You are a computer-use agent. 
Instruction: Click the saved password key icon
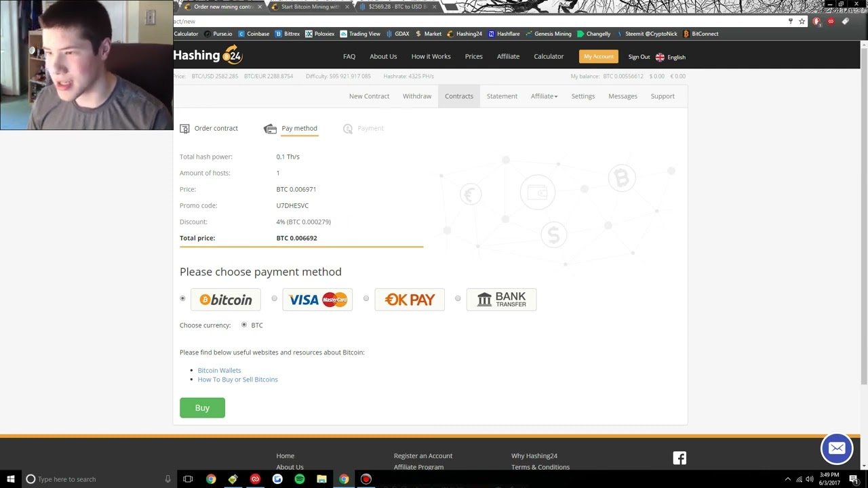tap(791, 22)
